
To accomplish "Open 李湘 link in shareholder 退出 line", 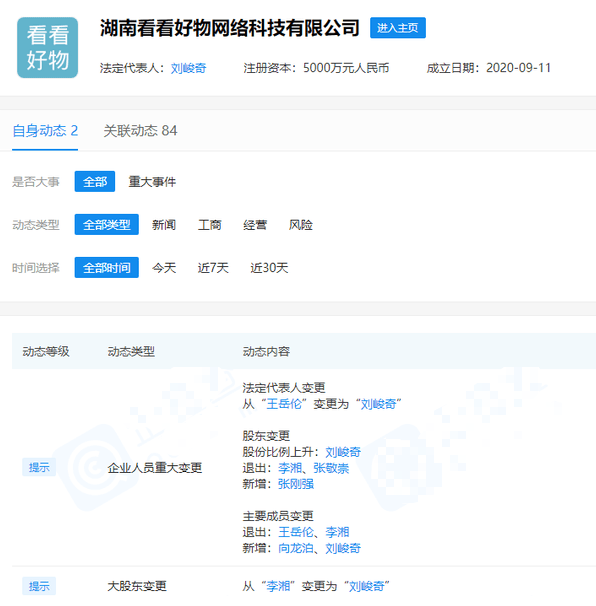I will (x=290, y=468).
